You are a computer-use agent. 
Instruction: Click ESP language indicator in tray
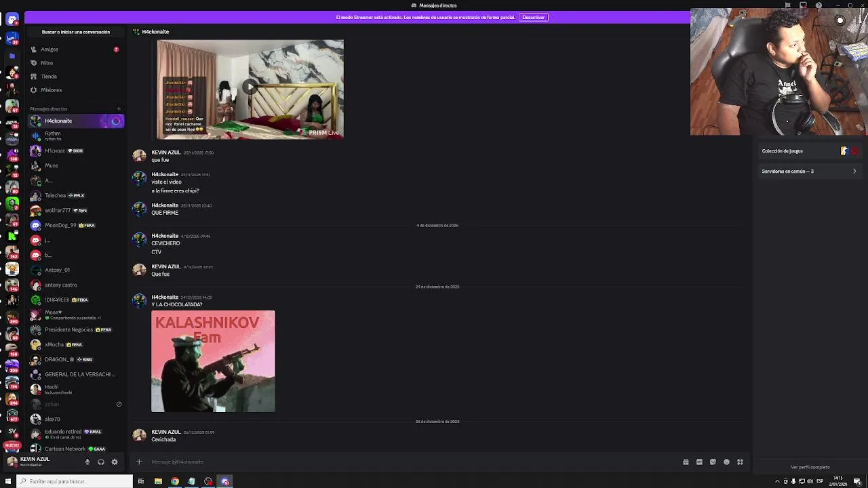pos(820,481)
